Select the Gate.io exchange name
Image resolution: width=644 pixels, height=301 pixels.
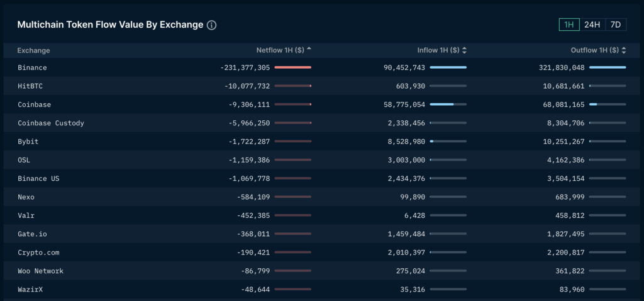pyautogui.click(x=33, y=234)
